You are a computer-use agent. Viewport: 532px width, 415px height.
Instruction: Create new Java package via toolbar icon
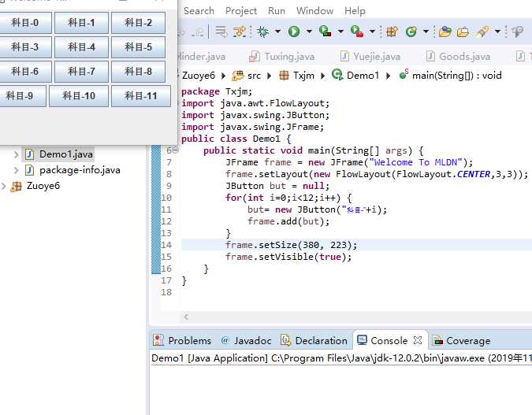(392, 31)
